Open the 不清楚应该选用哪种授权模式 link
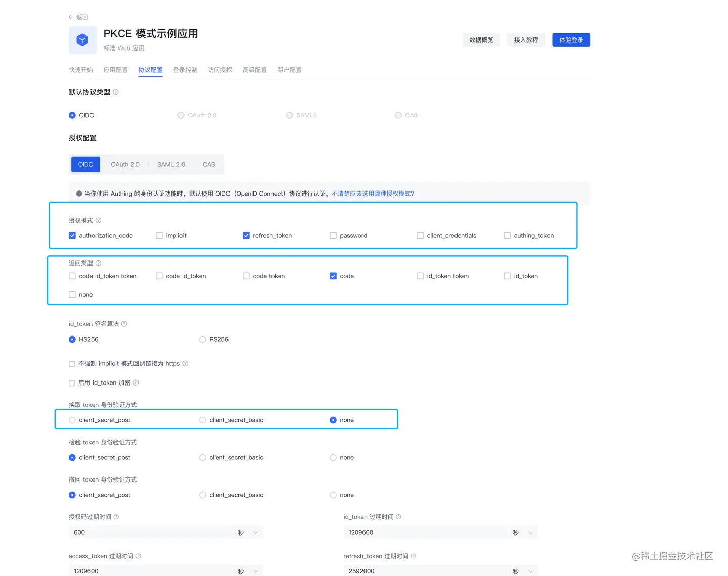The height and width of the screenshot is (576, 728). [373, 194]
